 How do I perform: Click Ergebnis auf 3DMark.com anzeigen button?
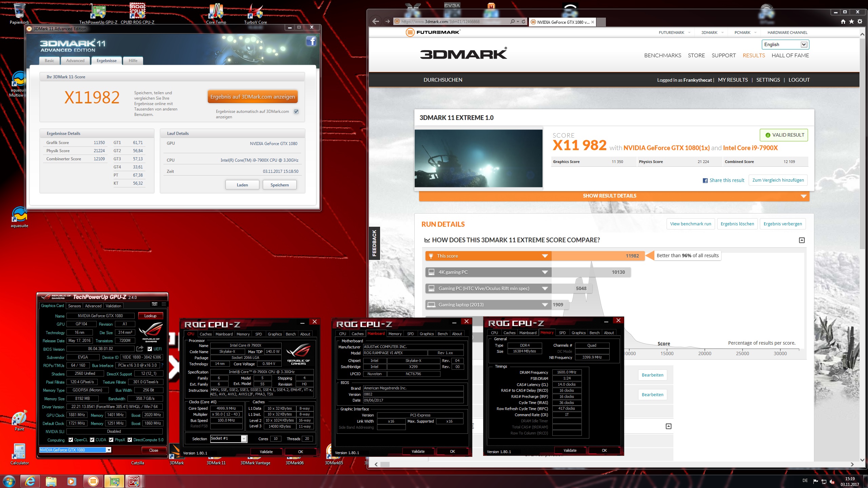point(253,97)
